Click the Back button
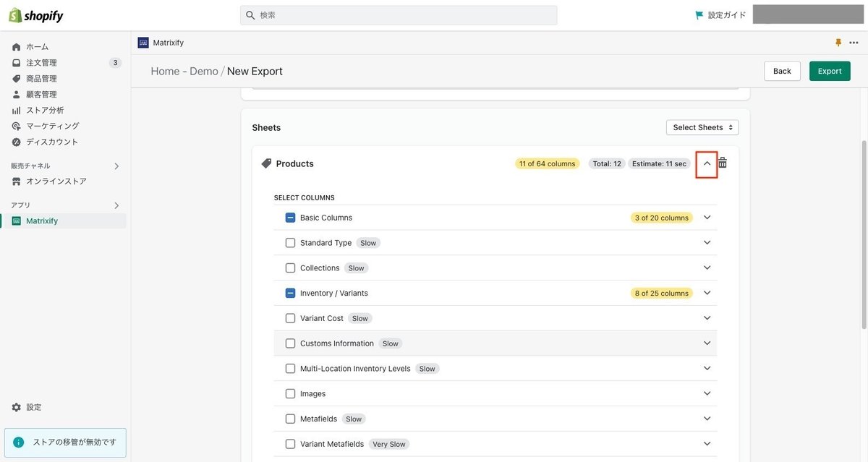 pyautogui.click(x=783, y=69)
